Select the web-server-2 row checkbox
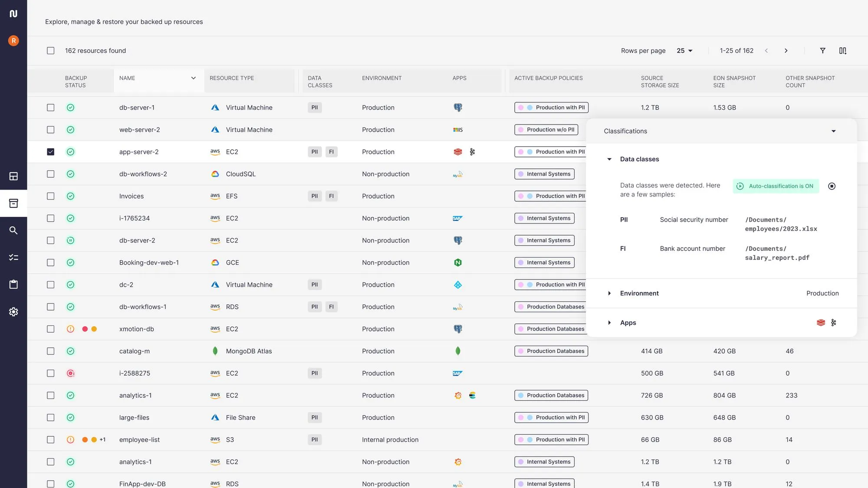Screen dimensions: 868x488 51,130
